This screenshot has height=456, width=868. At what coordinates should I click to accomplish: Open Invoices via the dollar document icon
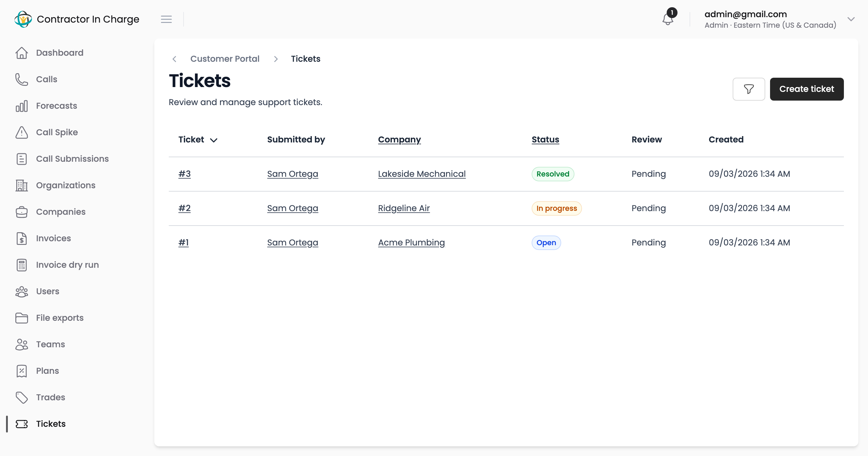[22, 239]
